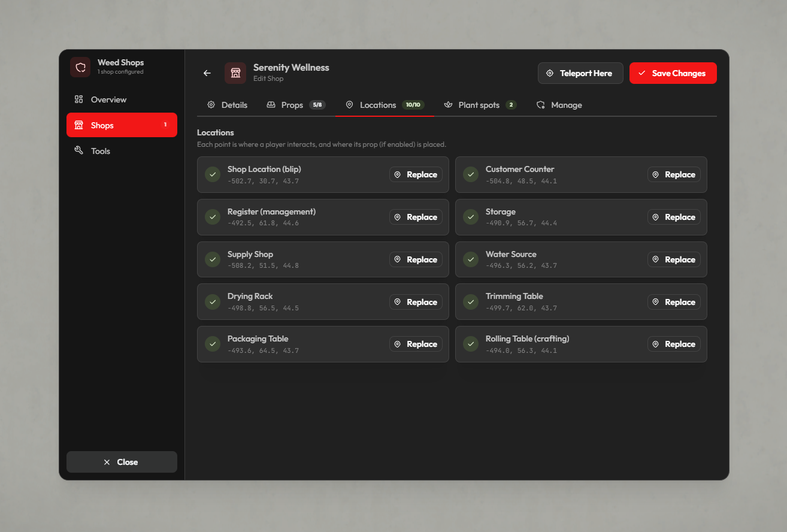This screenshot has width=787, height=532.
Task: Click the 5/8 badge on the Props tab
Action: pos(317,105)
